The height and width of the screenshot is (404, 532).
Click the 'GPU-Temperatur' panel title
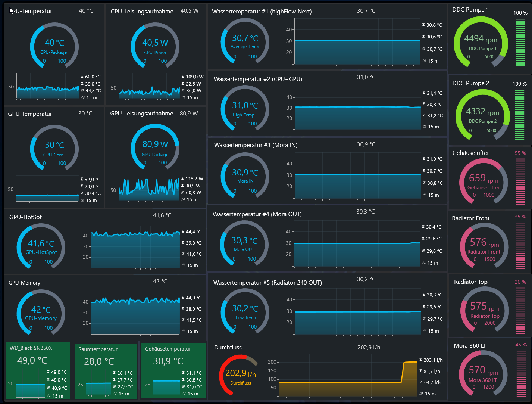(x=30, y=114)
